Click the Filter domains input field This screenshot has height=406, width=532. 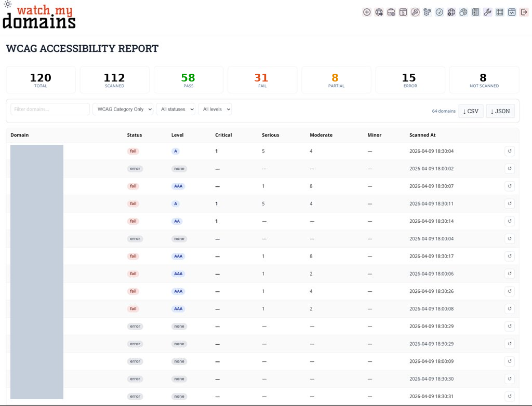tap(50, 109)
